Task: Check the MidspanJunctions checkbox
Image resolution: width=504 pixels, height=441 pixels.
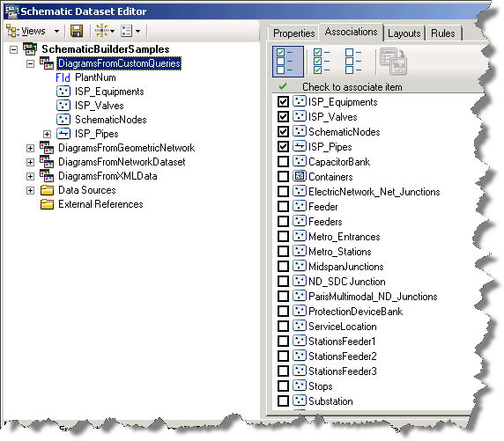Action: pyautogui.click(x=283, y=266)
